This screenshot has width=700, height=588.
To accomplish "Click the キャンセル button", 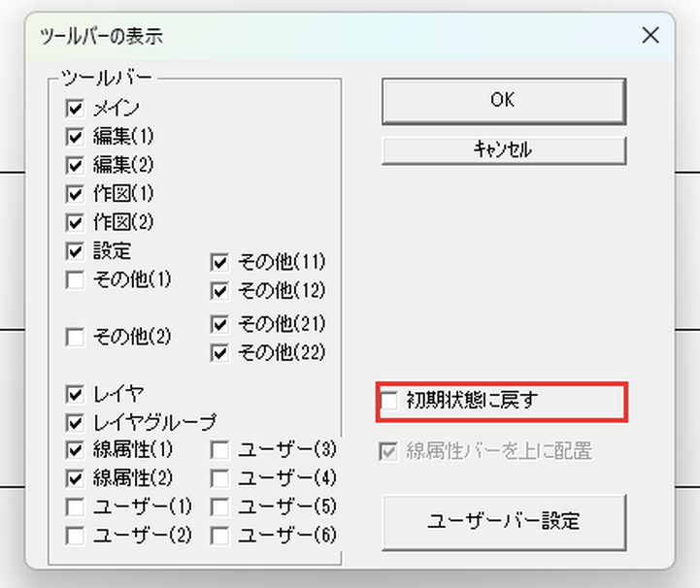I will pyautogui.click(x=504, y=150).
